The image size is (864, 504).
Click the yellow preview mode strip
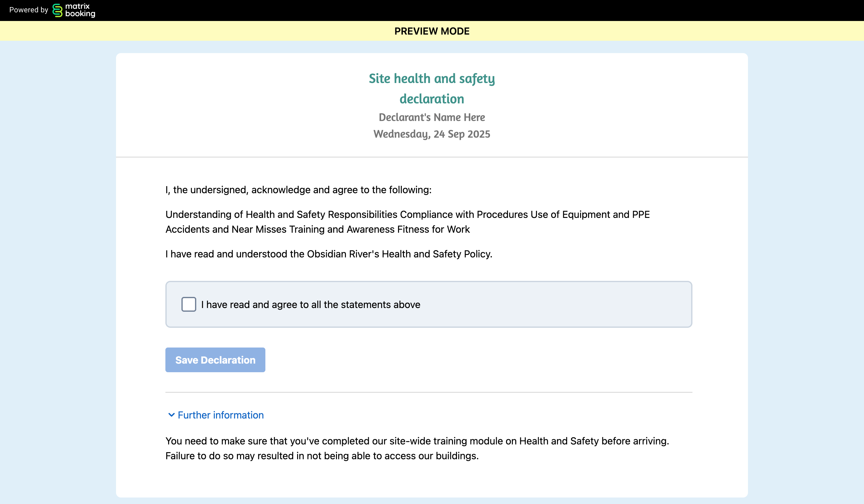coord(432,31)
